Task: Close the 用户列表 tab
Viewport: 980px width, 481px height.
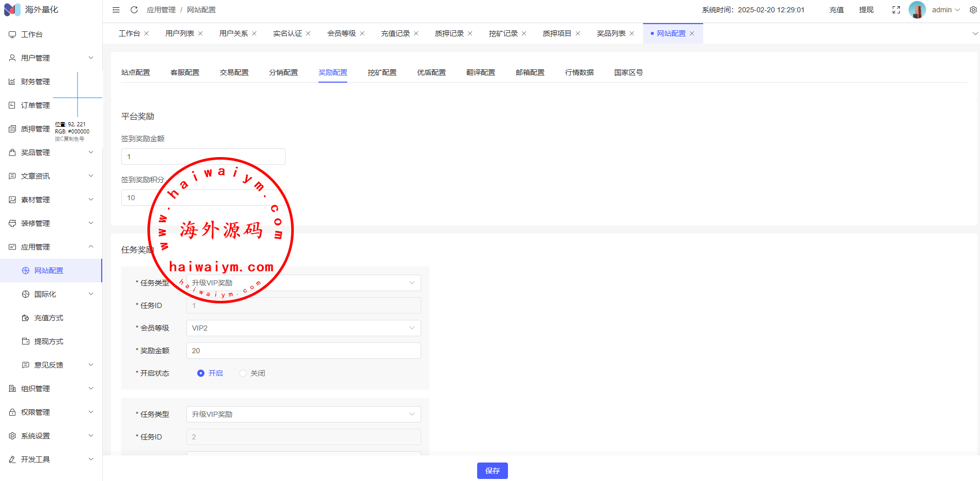Action: (200, 33)
